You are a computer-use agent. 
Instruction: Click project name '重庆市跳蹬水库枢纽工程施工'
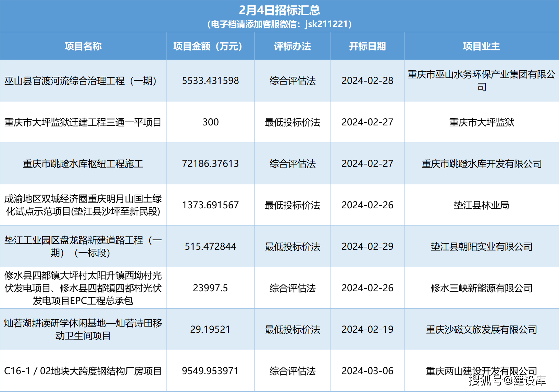[83, 164]
